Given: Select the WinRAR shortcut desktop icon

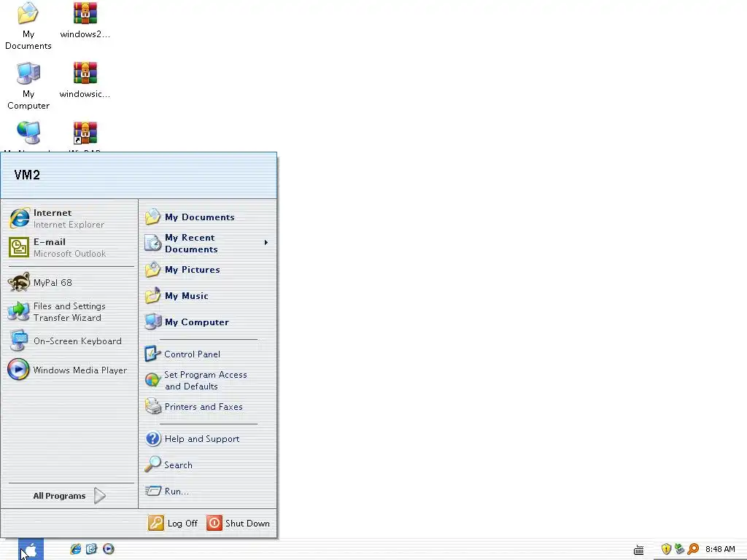Looking at the screenshot, I should click(x=85, y=136).
